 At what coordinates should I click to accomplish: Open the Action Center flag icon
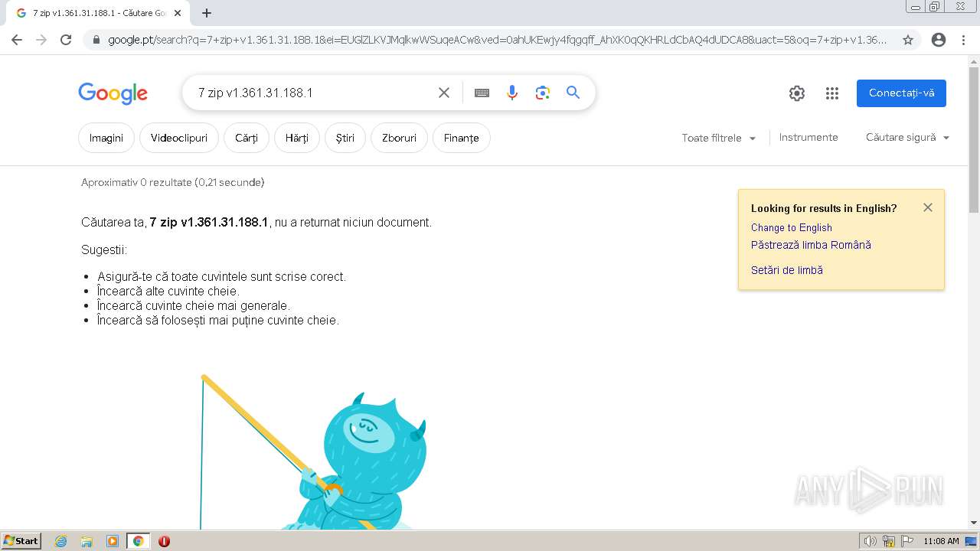907,541
